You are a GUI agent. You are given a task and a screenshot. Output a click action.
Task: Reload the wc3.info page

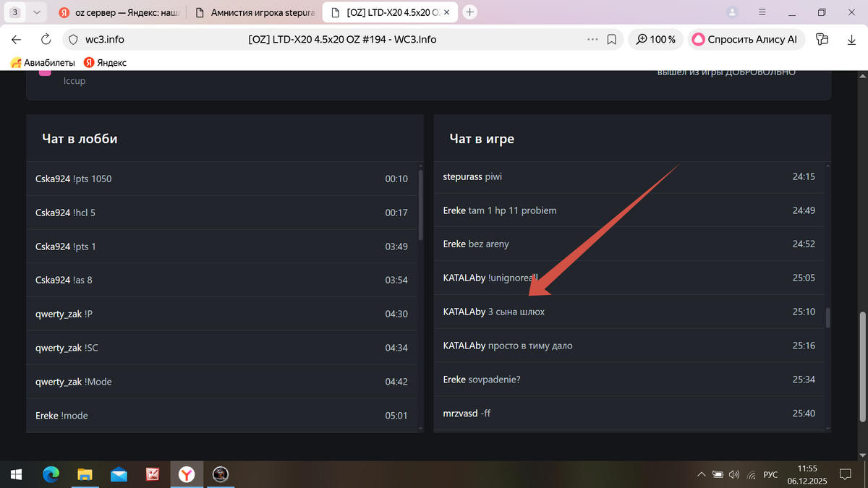coord(46,40)
